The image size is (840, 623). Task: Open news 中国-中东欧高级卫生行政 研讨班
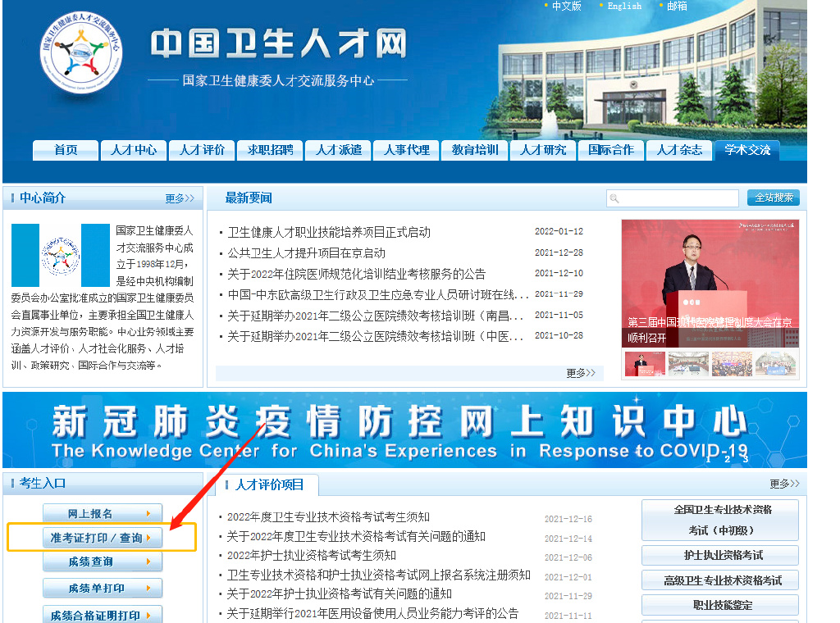[x=378, y=295]
